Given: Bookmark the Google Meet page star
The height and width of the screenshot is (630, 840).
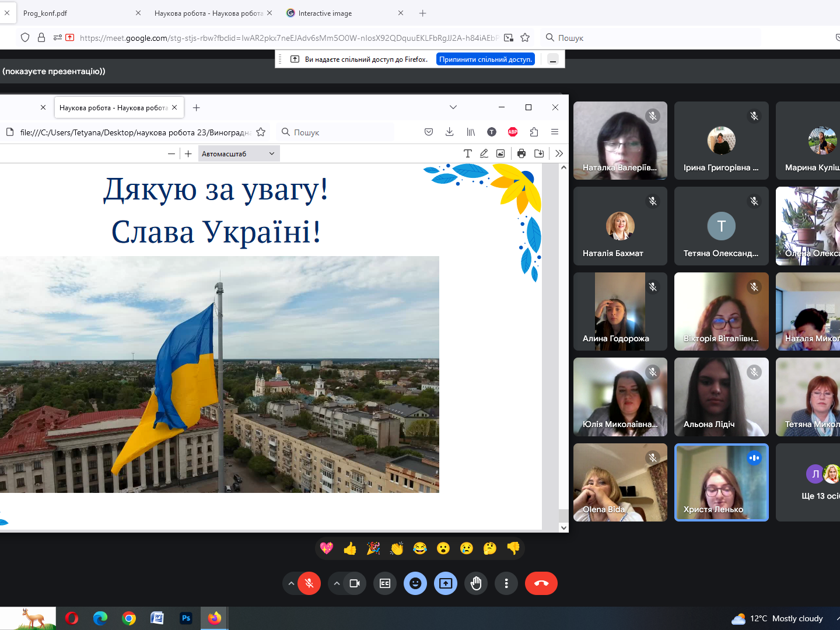Looking at the screenshot, I should pyautogui.click(x=525, y=38).
